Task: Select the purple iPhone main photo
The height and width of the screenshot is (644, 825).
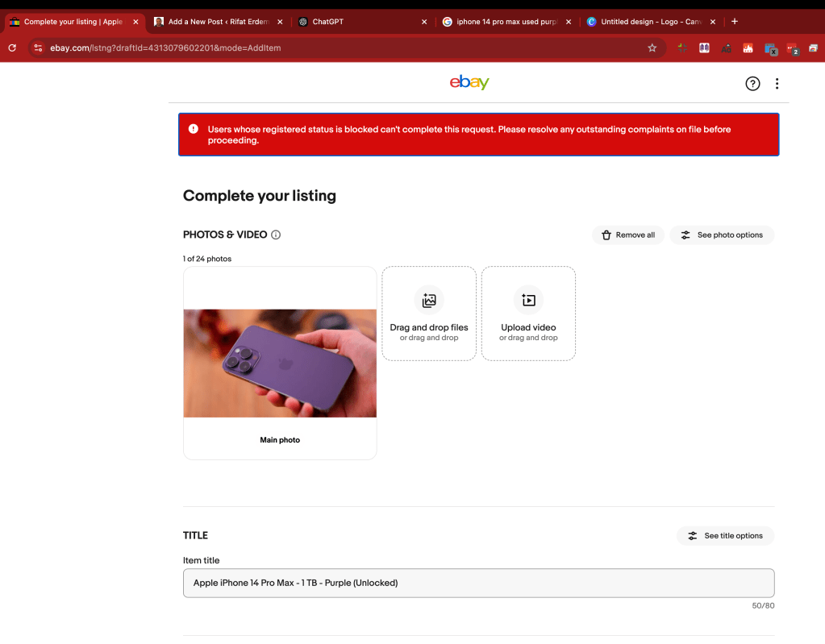Action: pyautogui.click(x=280, y=364)
